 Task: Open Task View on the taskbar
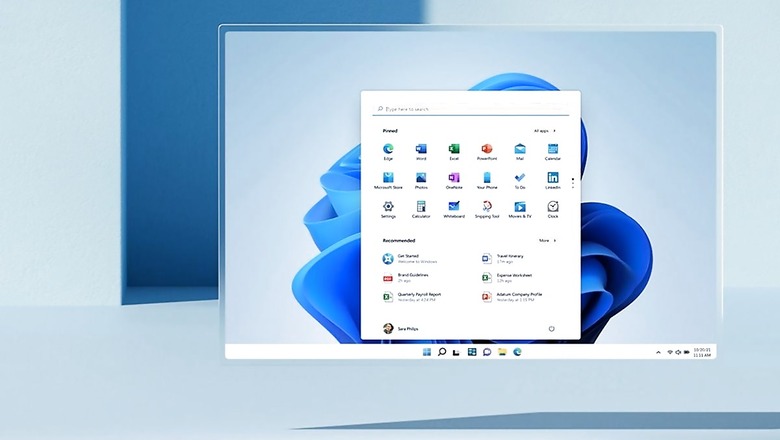(x=456, y=352)
